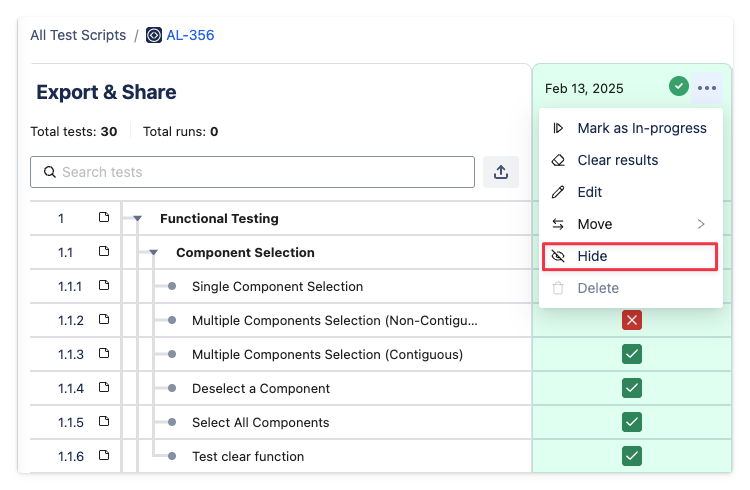Click the green completed status checkmark icon

pyautogui.click(x=679, y=87)
